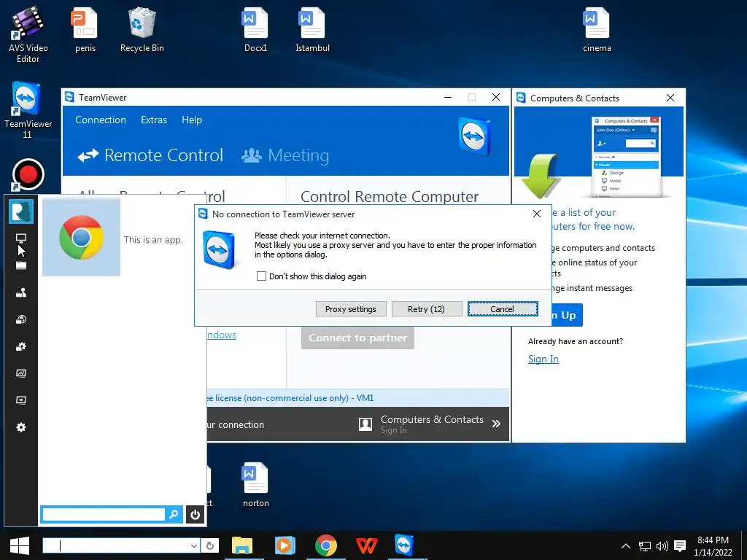This screenshot has height=560, width=747.
Task: Open the address dropdown arrow in taskbar
Action: pyautogui.click(x=194, y=545)
